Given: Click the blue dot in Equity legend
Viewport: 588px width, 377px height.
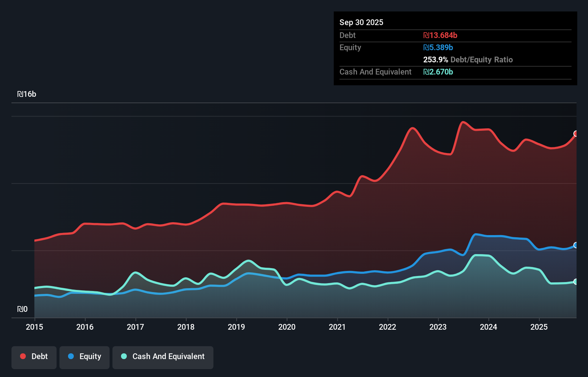Looking at the screenshot, I should tap(71, 356).
